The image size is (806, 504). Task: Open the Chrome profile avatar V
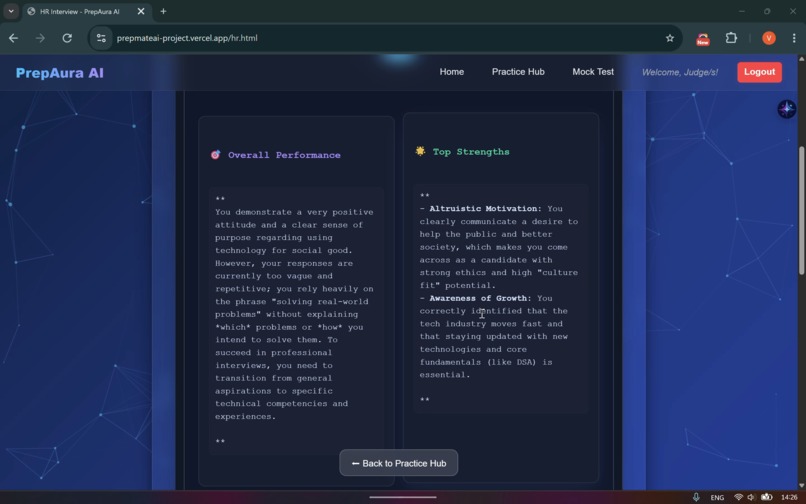[768, 38]
